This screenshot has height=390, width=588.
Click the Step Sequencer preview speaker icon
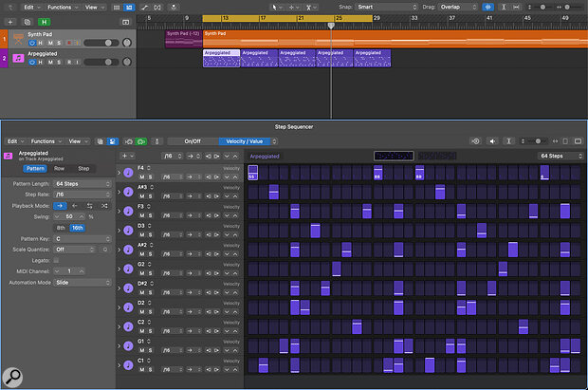tap(492, 141)
